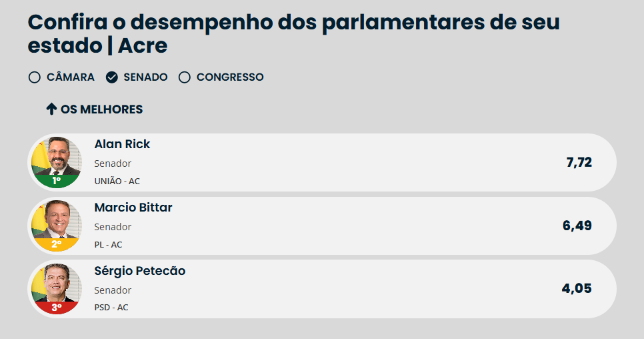Click the up arrow beside Os Melhores
The image size is (644, 339).
pyautogui.click(x=51, y=109)
